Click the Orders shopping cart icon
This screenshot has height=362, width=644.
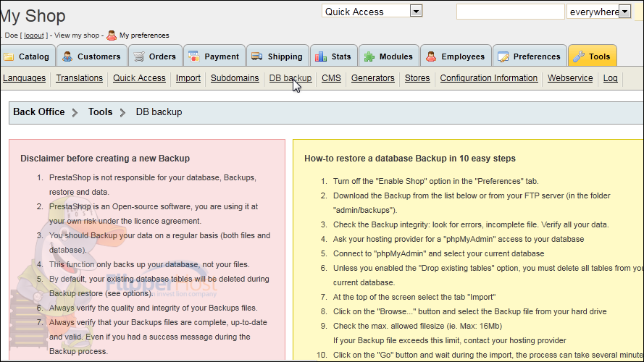139,56
